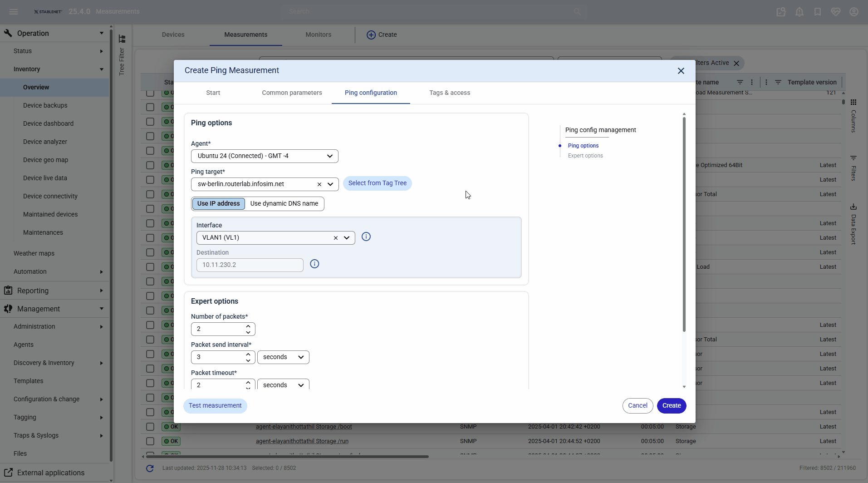Viewport: 868px width, 483px height.
Task: Open the Tags & access tab
Action: pos(449,93)
